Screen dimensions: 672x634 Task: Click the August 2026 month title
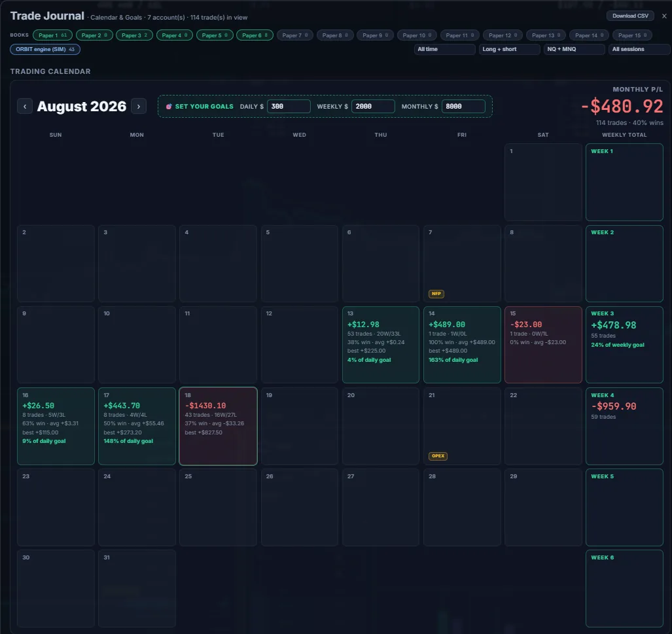click(81, 106)
